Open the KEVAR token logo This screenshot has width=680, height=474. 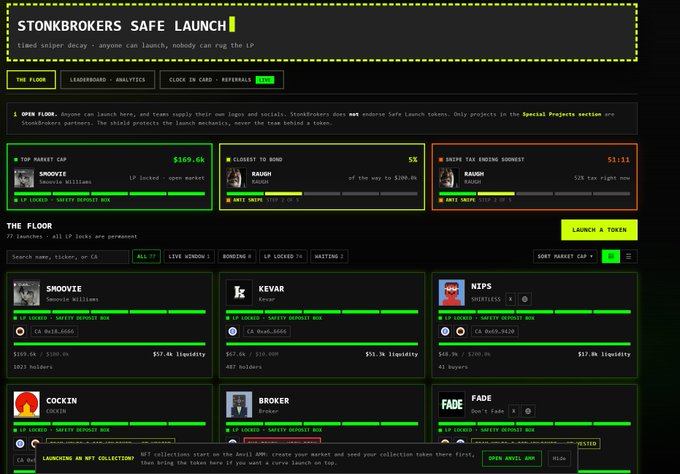point(239,293)
